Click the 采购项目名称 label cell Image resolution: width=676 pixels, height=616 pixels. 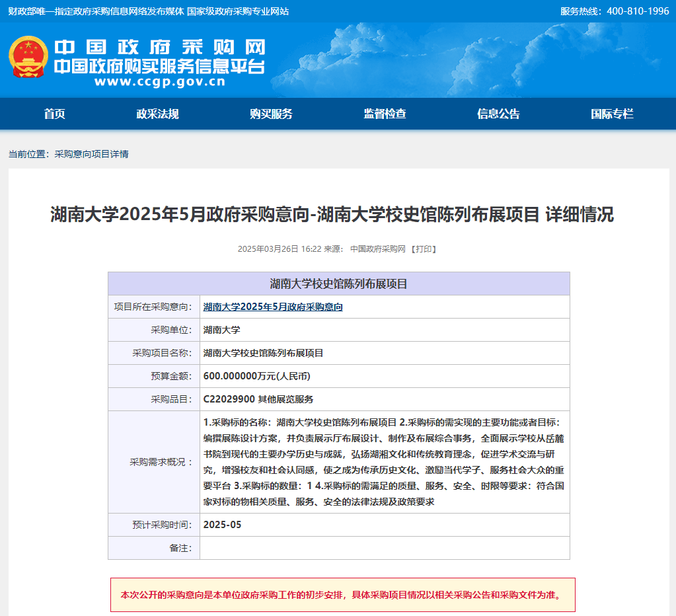(x=154, y=353)
